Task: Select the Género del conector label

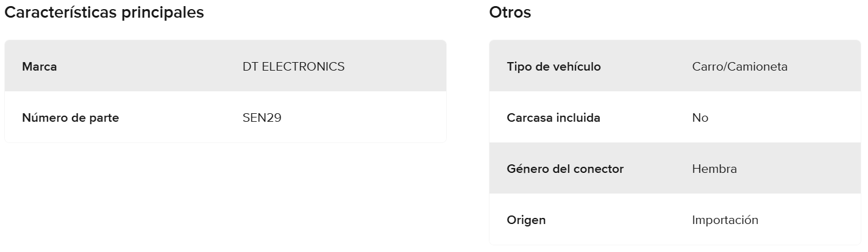Action: (x=565, y=169)
